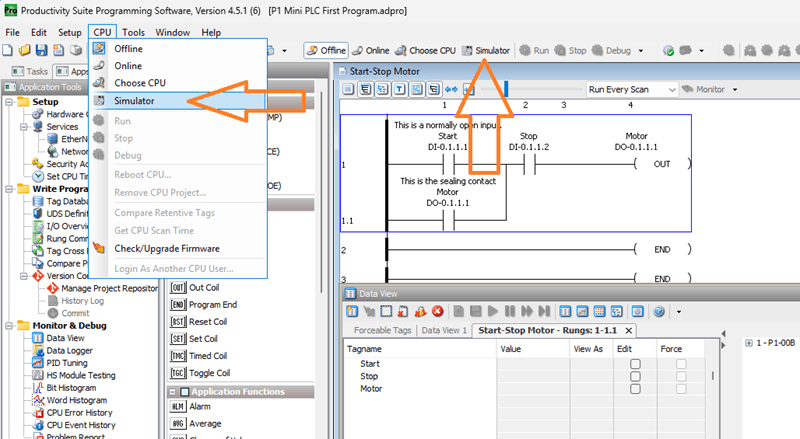Click the dashed selection rectangle icon

pyautogui.click(x=386, y=311)
